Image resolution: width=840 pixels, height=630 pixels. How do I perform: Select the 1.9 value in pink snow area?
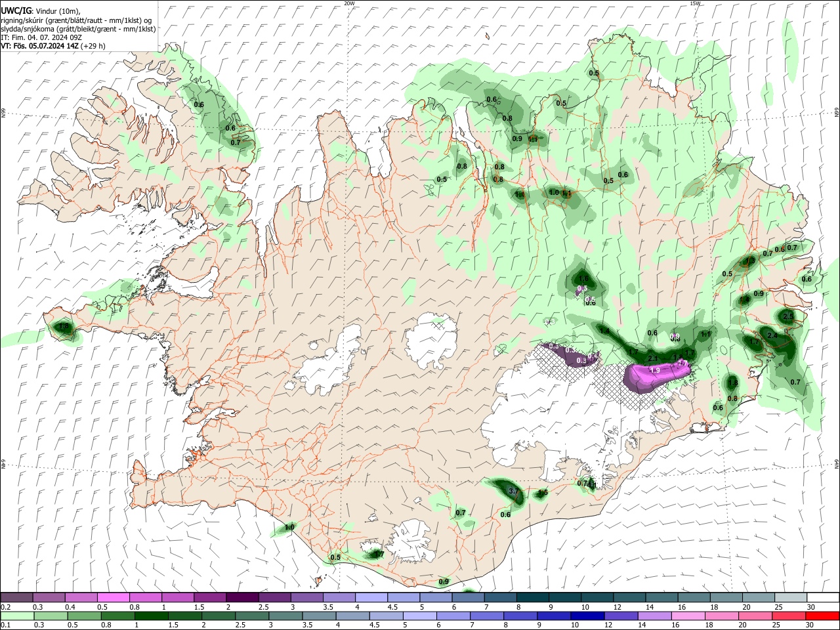point(654,370)
